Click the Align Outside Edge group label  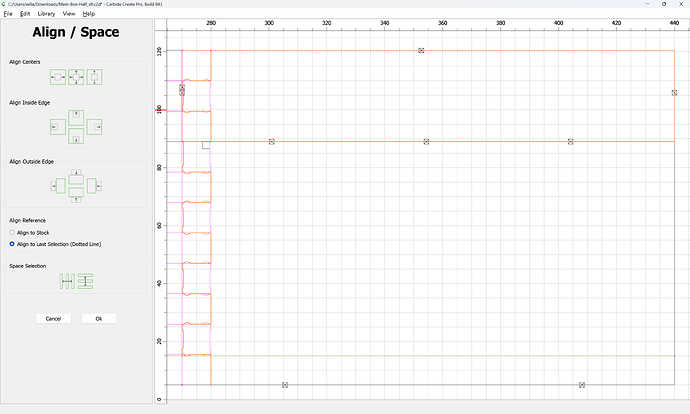pyautogui.click(x=31, y=161)
